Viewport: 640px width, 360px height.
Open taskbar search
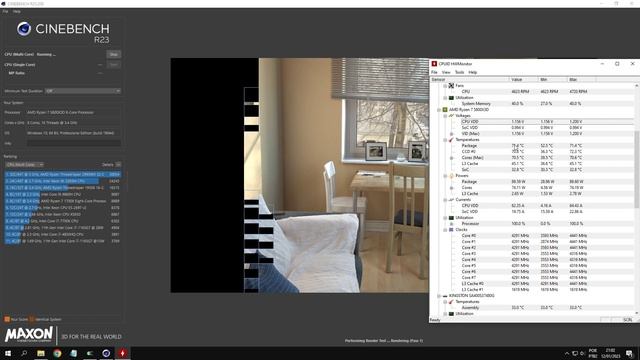(24, 353)
